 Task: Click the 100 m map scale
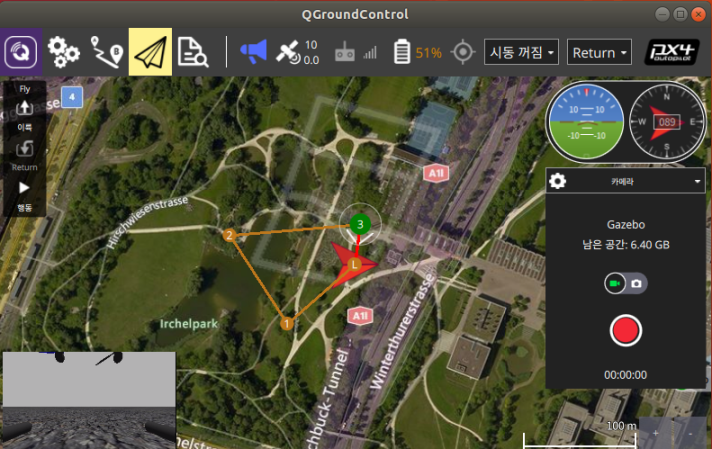point(579,434)
